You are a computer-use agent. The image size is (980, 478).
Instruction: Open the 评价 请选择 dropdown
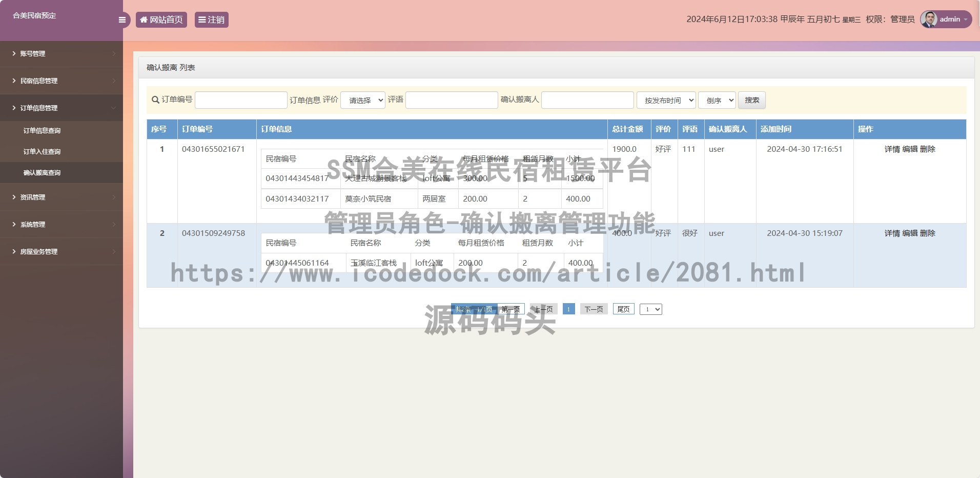[x=363, y=100]
